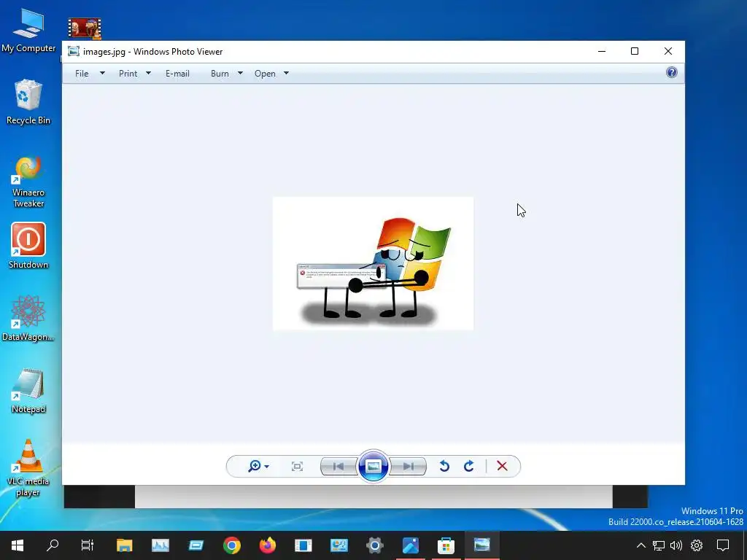Select the Shutdown desktop shortcut
This screenshot has height=560, width=747.
tap(28, 246)
